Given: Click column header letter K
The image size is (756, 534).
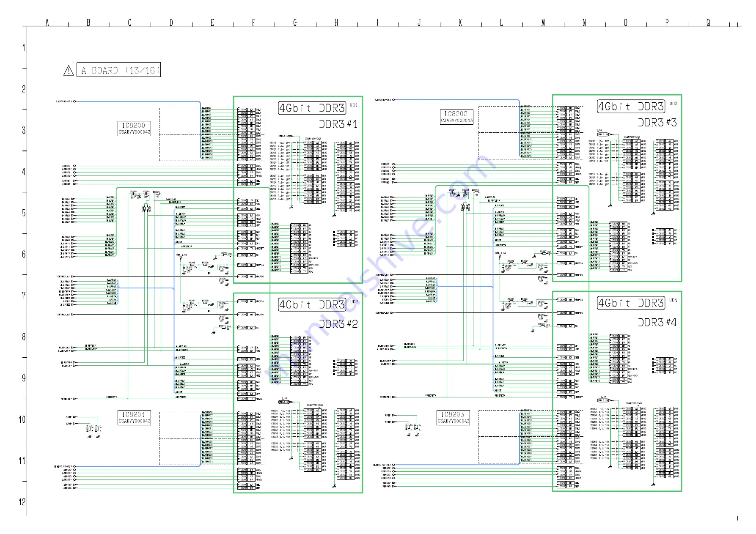Looking at the screenshot, I should click(460, 23).
